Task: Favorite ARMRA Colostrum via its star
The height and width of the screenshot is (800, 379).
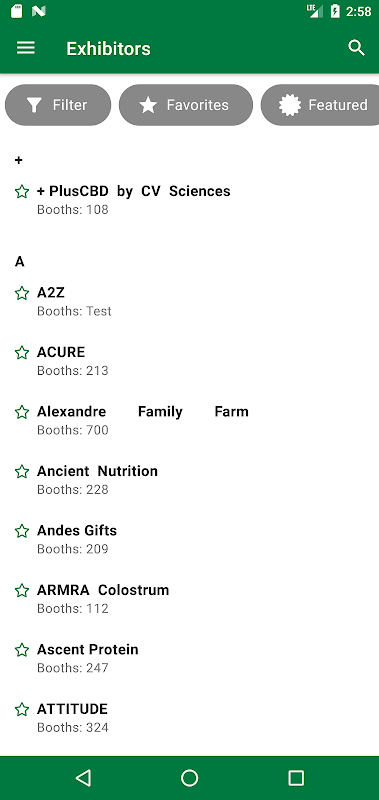Action: (22, 590)
